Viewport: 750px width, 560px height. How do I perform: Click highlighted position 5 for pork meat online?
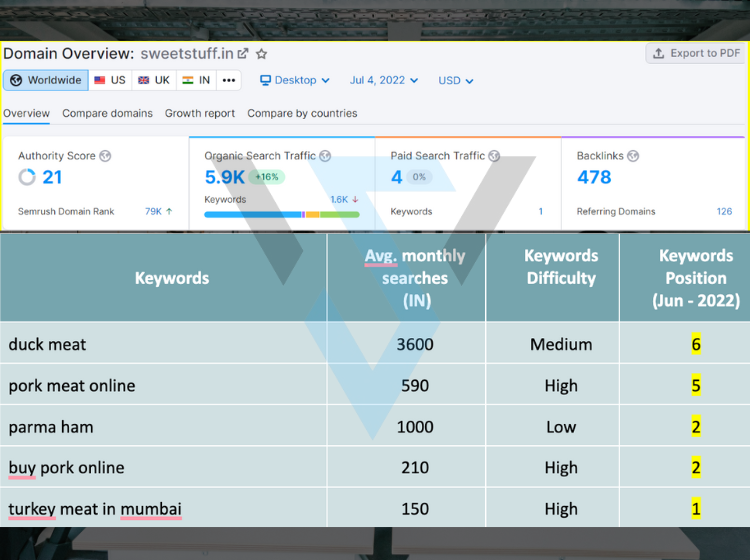[x=696, y=385]
